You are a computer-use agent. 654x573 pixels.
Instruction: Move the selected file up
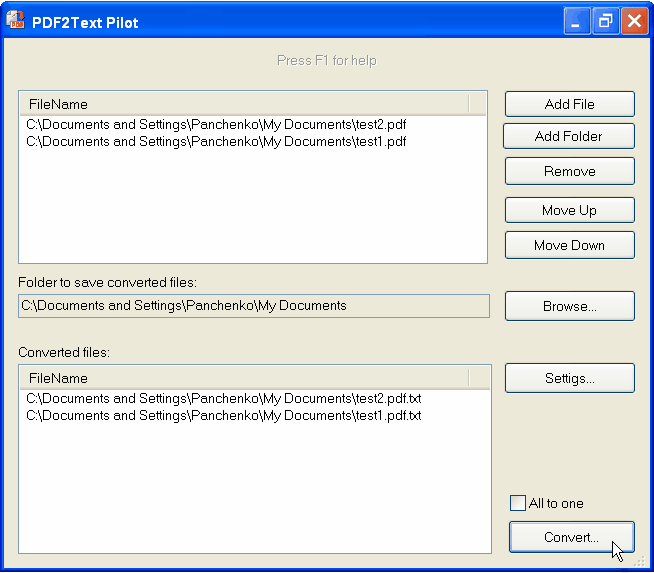[569, 210]
